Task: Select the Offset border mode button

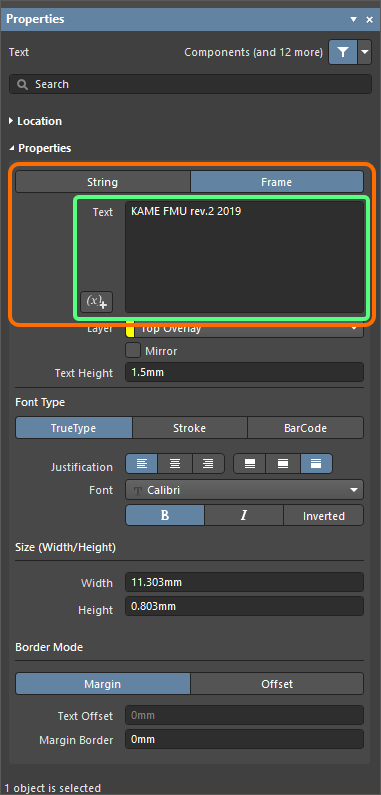Action: [x=277, y=684]
